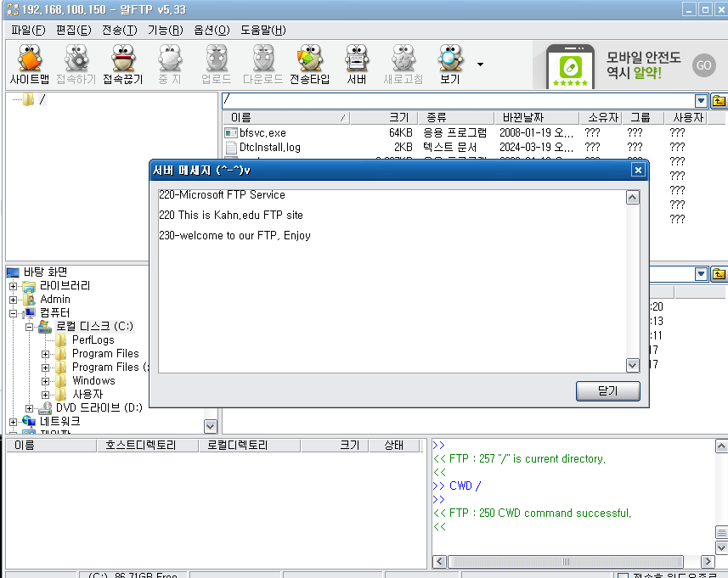The image size is (728, 578).
Task: Click the 호스트디렉토리 queue column header
Action: coord(147,446)
